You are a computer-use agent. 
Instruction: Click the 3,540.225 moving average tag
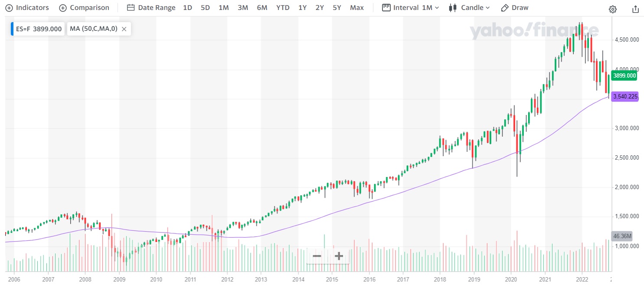tap(625, 97)
